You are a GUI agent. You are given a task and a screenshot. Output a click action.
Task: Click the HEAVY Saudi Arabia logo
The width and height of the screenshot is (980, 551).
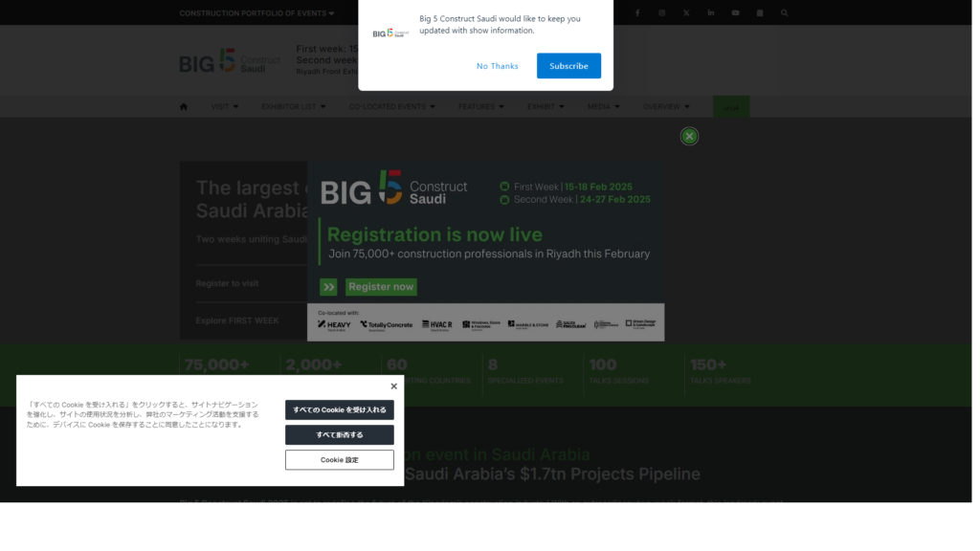coord(334,325)
